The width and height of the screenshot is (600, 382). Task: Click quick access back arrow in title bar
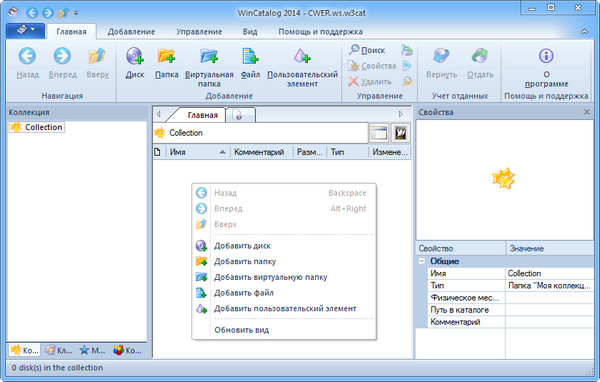tap(32, 13)
